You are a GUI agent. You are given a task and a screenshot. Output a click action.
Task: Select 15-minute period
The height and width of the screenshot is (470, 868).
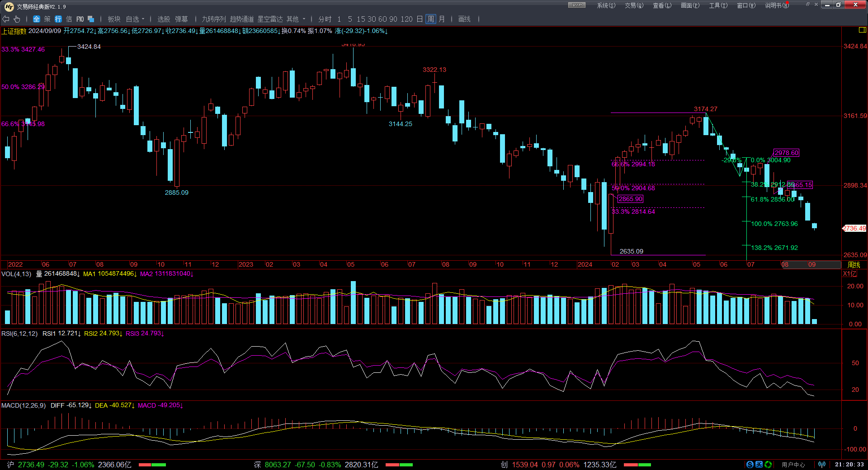(361, 19)
